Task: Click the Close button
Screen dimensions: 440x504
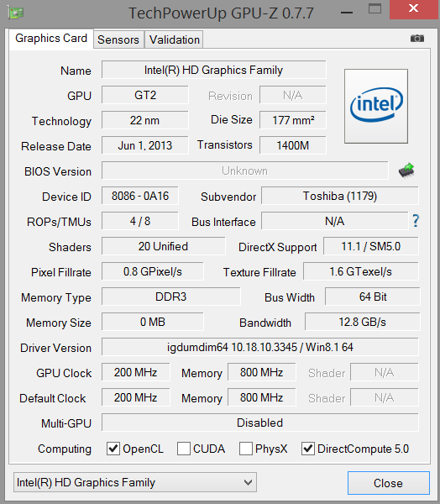Action: click(x=388, y=483)
